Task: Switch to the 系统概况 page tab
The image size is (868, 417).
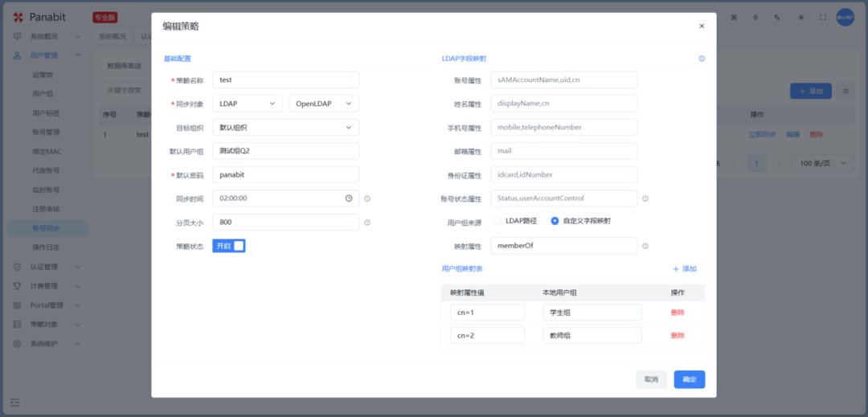Action: (x=113, y=36)
